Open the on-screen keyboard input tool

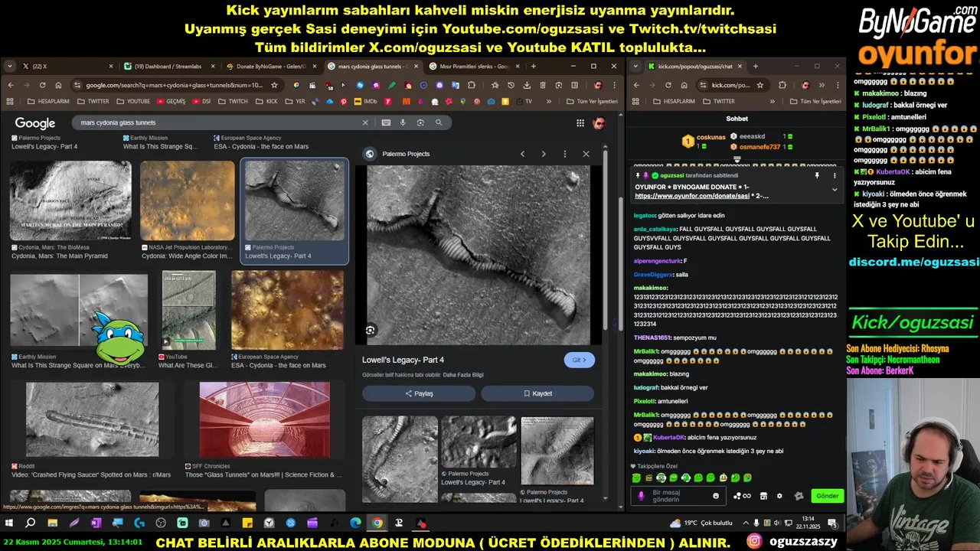[x=385, y=122]
